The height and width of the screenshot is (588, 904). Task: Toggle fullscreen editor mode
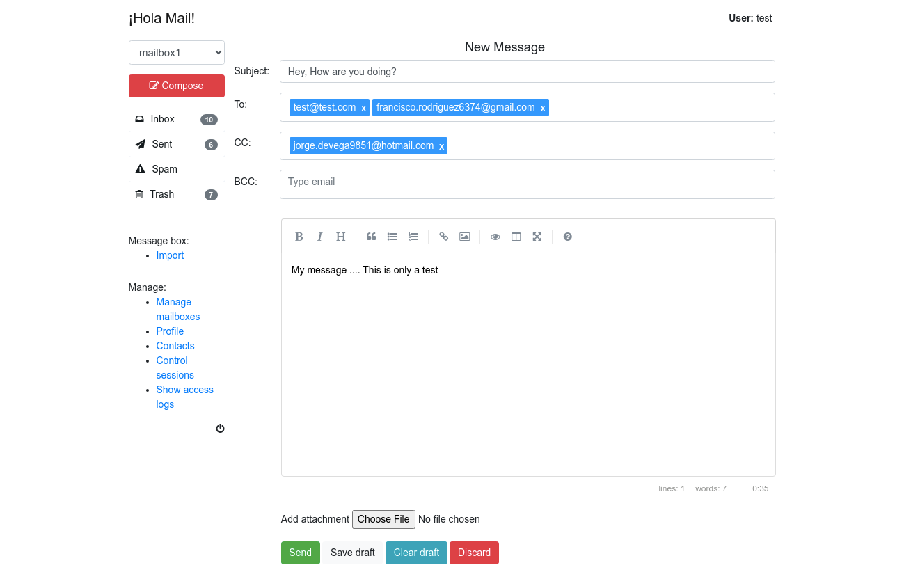click(x=537, y=237)
